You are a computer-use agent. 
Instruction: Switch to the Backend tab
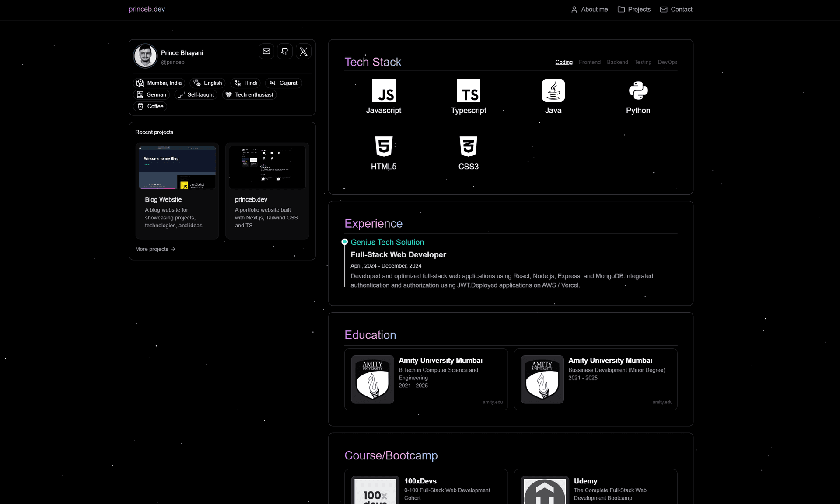click(x=617, y=62)
